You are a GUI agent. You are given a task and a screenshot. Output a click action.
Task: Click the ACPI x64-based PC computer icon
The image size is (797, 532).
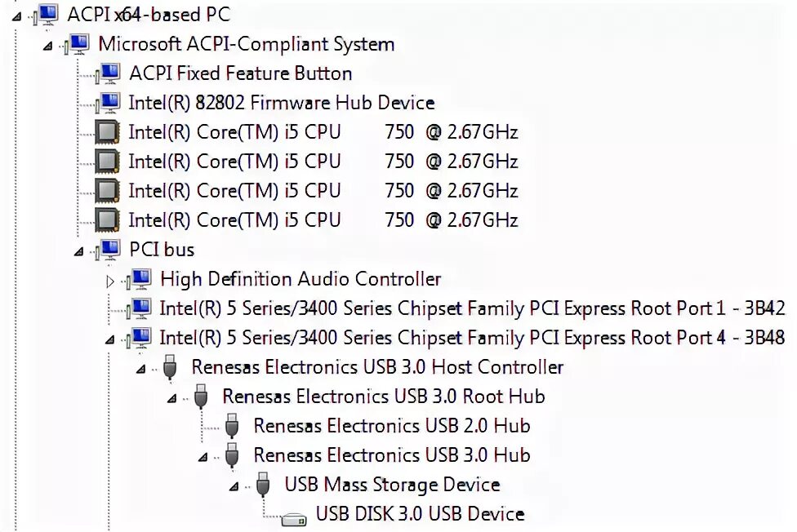click(x=47, y=14)
